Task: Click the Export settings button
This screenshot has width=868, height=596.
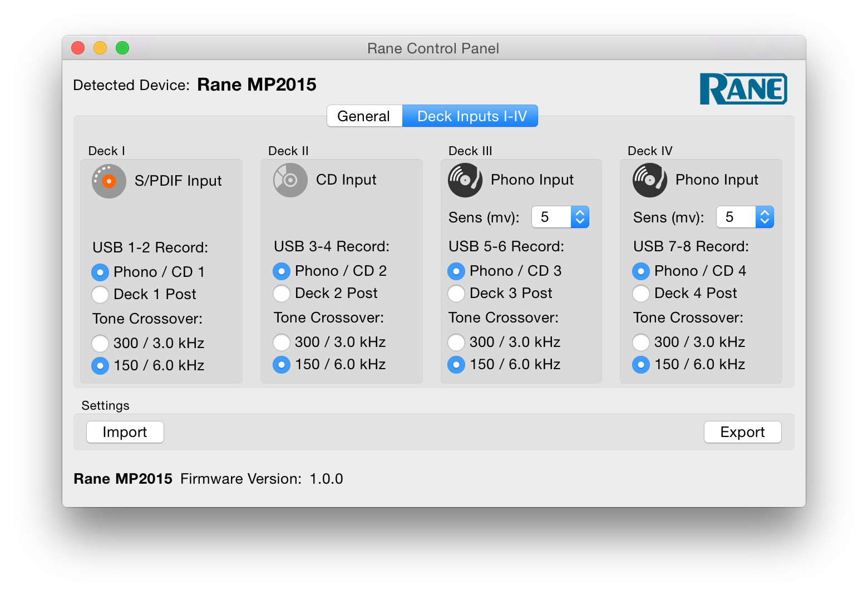Action: 742,432
